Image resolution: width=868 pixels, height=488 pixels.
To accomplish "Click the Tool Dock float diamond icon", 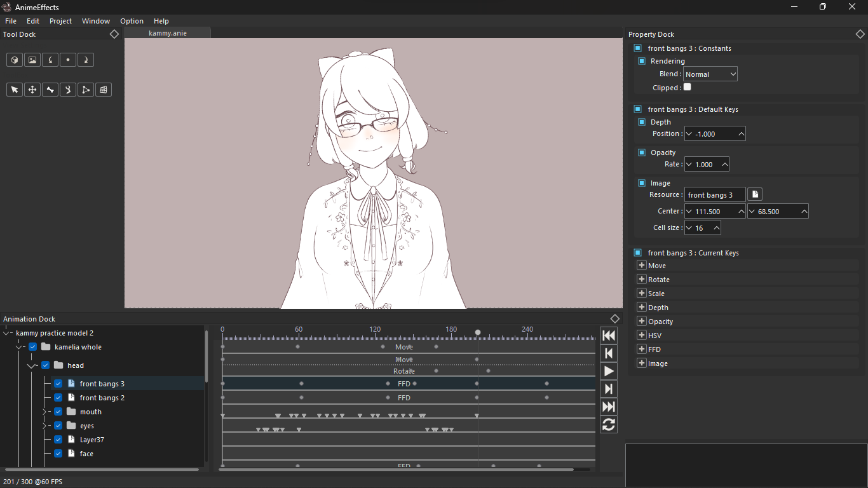I will [x=114, y=34].
